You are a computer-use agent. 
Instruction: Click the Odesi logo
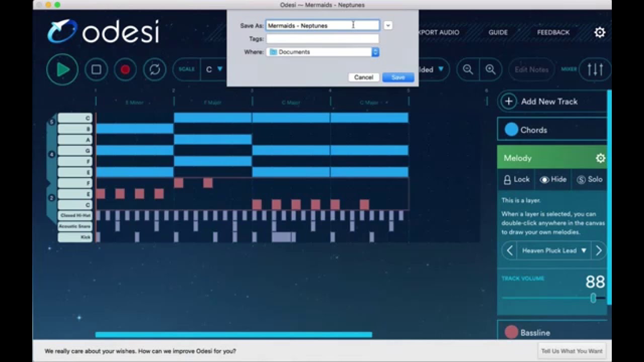pos(103,32)
